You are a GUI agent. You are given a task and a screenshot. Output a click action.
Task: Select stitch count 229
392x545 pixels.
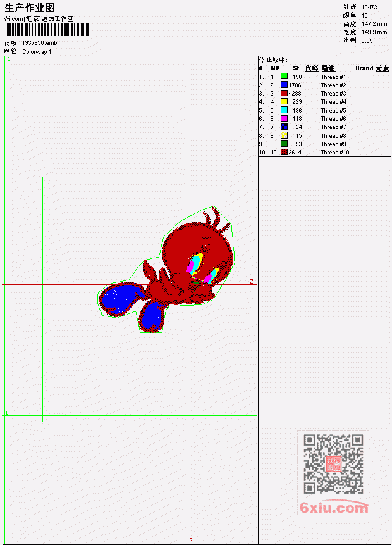coord(297,102)
